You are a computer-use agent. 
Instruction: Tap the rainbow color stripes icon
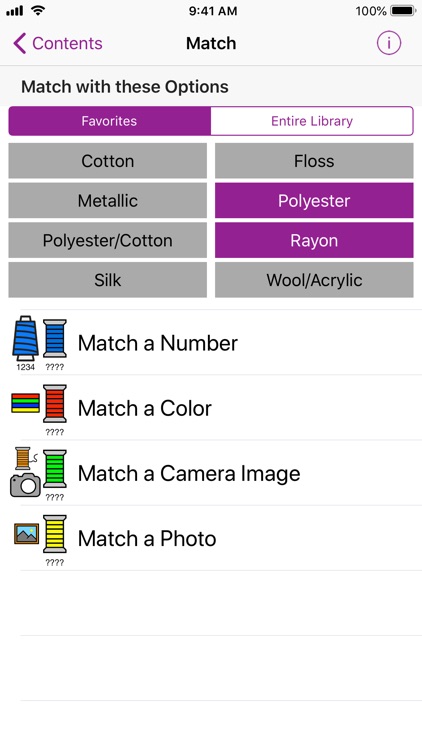coord(25,403)
